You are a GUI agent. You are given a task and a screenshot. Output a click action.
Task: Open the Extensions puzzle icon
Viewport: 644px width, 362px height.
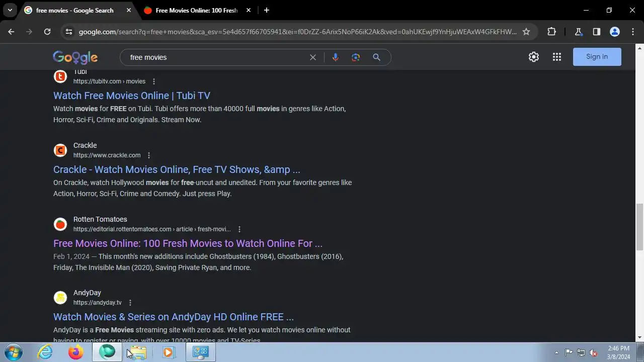pos(551,32)
